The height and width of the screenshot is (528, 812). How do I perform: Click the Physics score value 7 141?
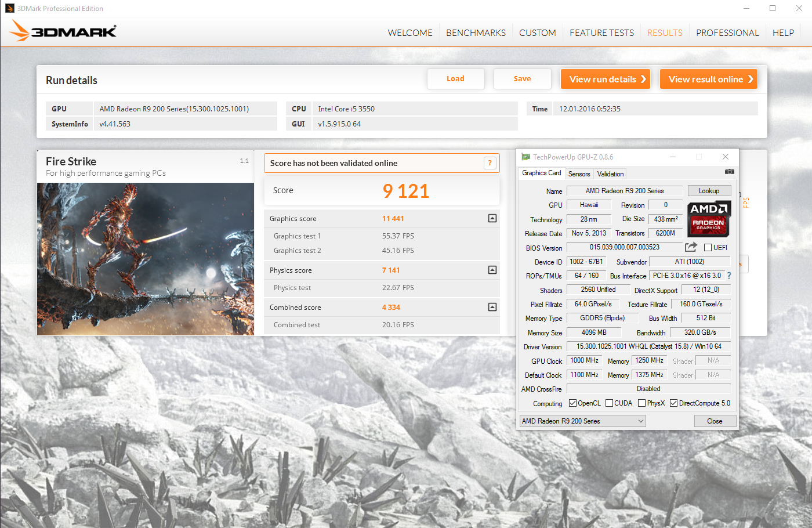391,270
